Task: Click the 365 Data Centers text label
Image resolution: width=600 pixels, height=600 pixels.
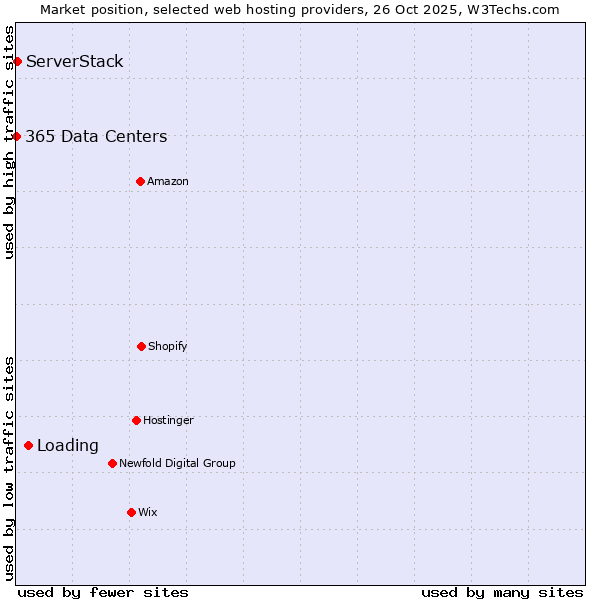Action: tap(96, 137)
